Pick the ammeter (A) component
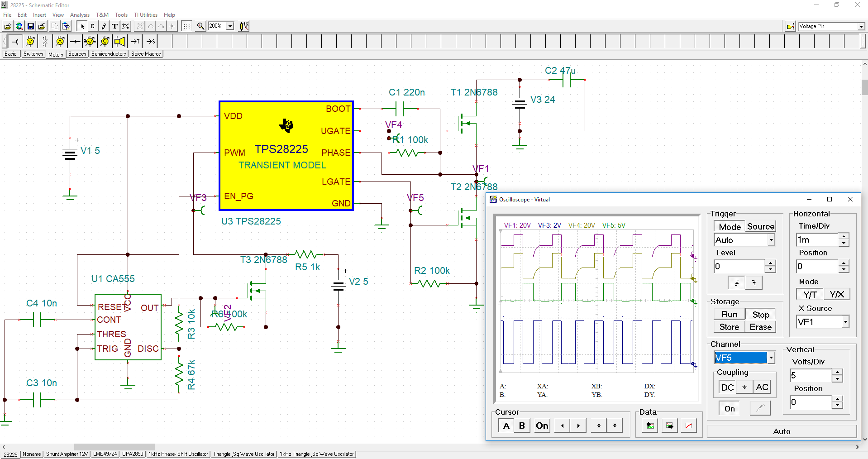Image resolution: width=868 pixels, height=459 pixels. click(x=60, y=42)
